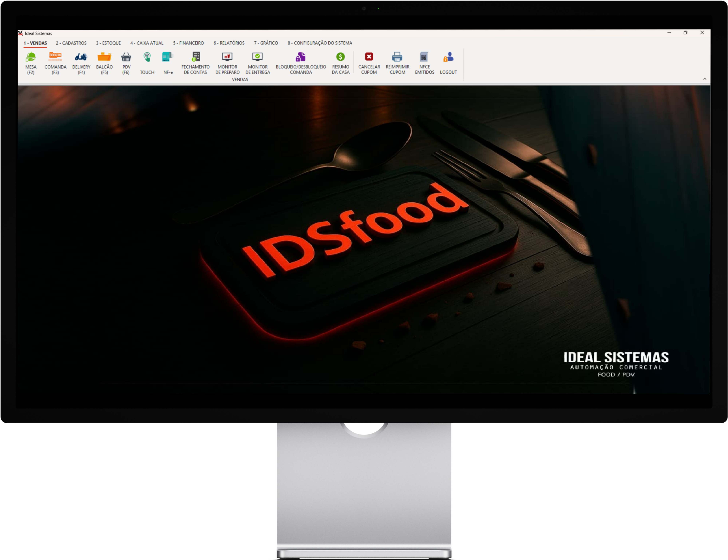Screen dimensions: 728x560
Task: Open the Delivery (F4) scooter icon
Action: (x=81, y=57)
